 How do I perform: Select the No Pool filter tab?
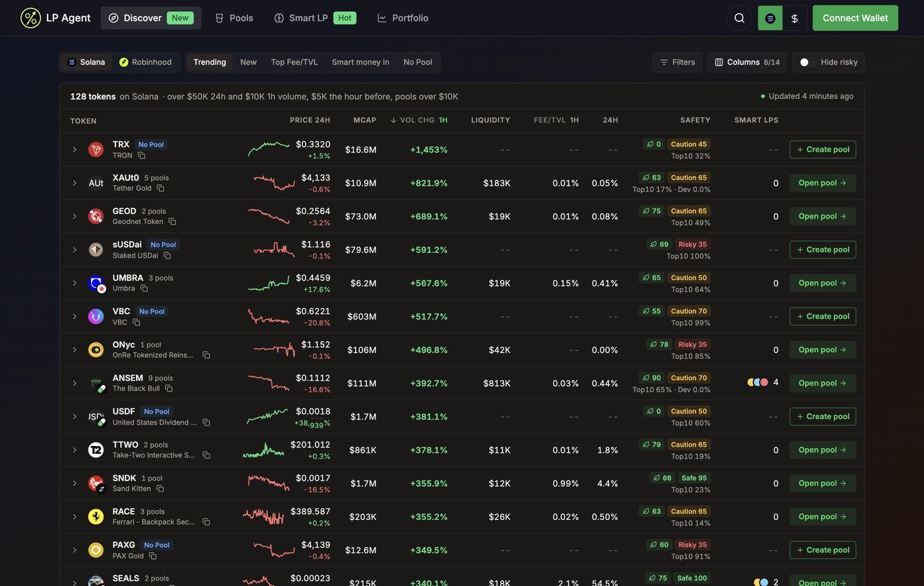(x=418, y=62)
